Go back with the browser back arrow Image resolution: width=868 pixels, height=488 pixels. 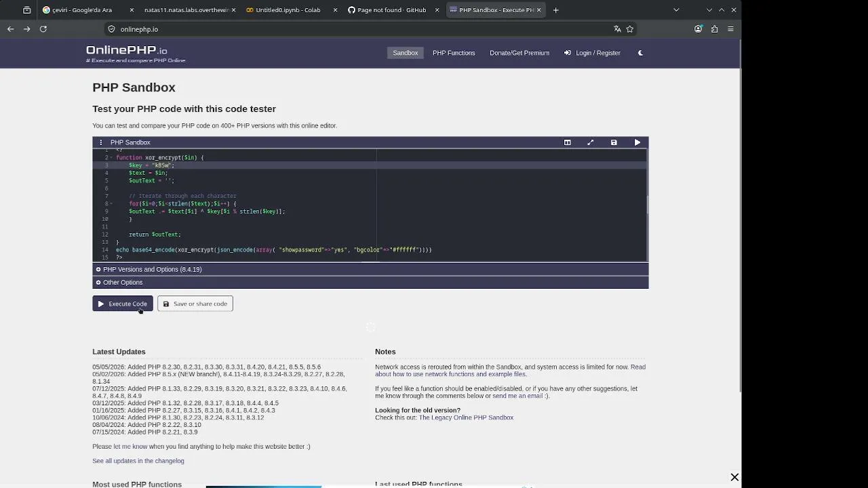10,29
